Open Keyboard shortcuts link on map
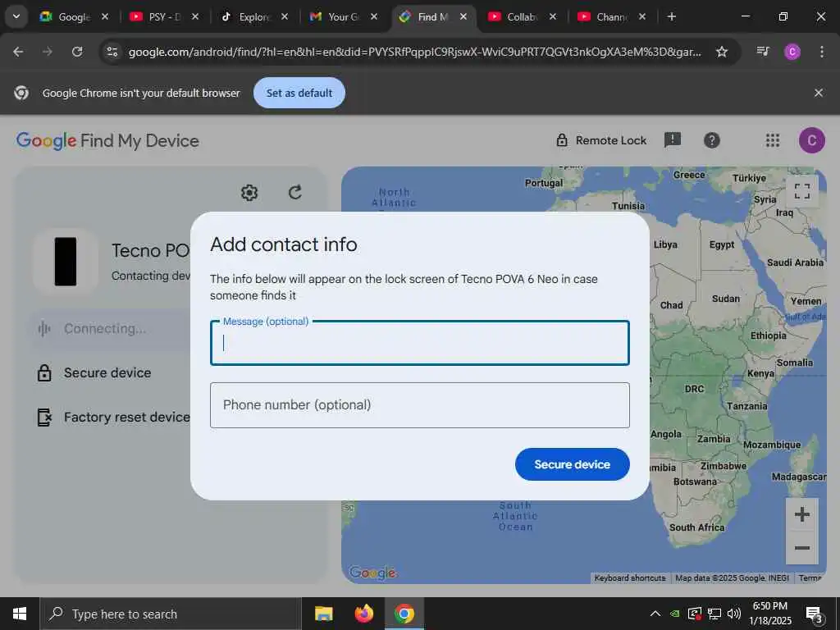Viewport: 840px width, 630px height. (630, 578)
